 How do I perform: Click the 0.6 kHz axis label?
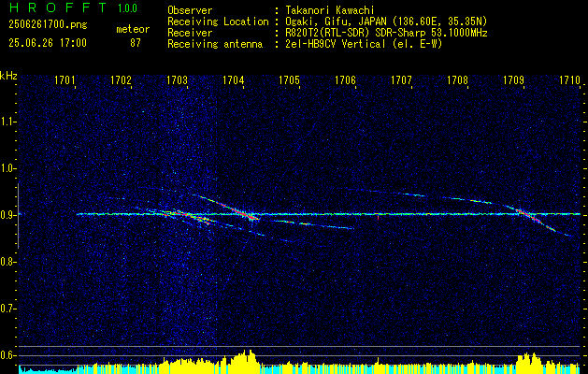[8, 355]
